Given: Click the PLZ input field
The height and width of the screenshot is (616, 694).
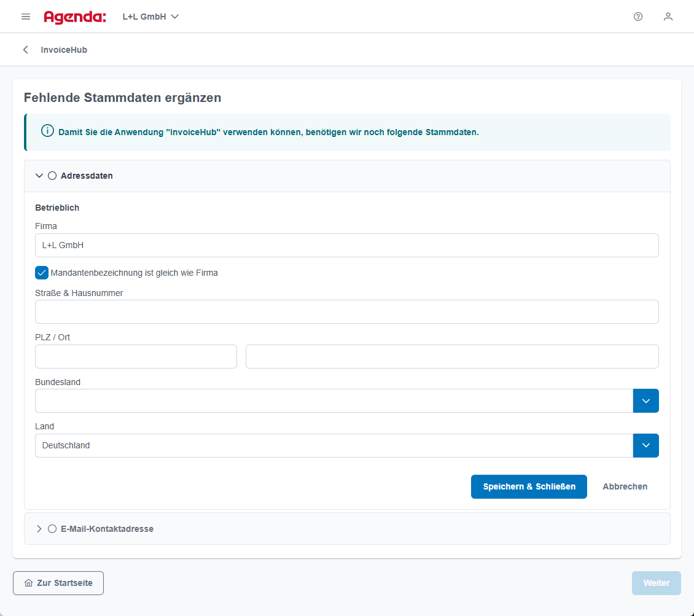Looking at the screenshot, I should (136, 357).
